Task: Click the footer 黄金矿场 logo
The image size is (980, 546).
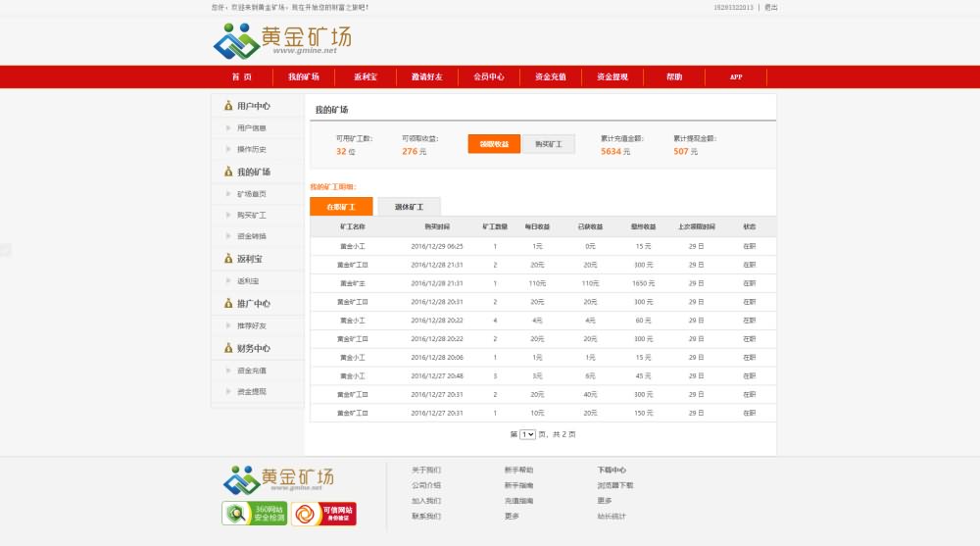Action: pos(278,479)
